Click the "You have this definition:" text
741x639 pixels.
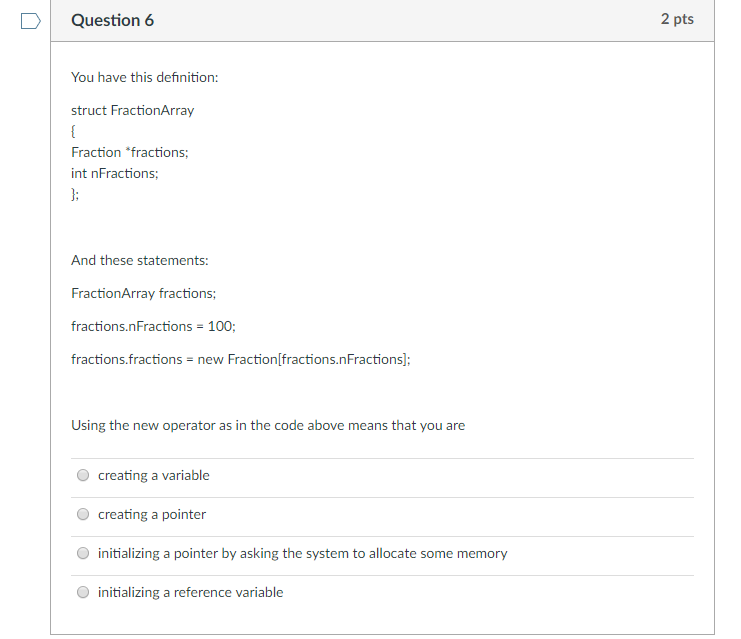144,77
